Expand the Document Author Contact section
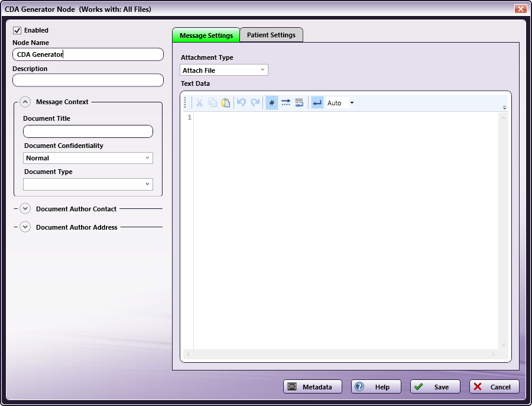 (25, 209)
